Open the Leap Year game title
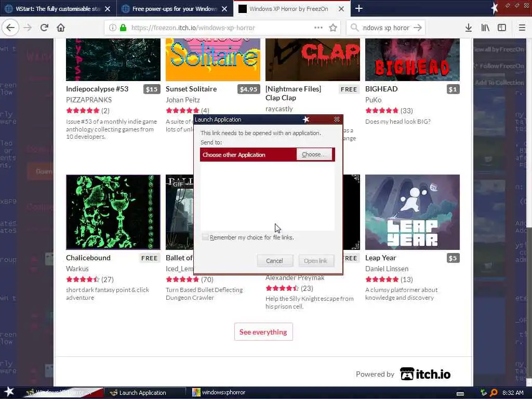Viewport: 532px width, 399px height. point(380,258)
